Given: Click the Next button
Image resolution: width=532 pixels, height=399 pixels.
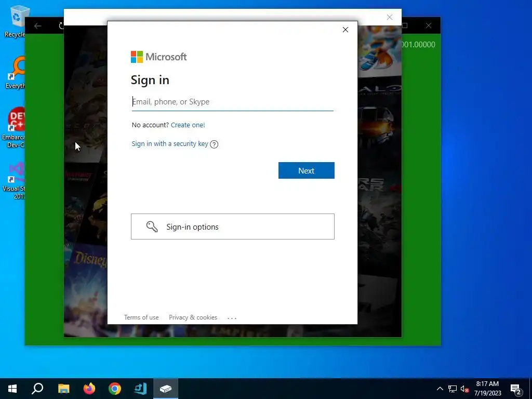Looking at the screenshot, I should pos(307,170).
